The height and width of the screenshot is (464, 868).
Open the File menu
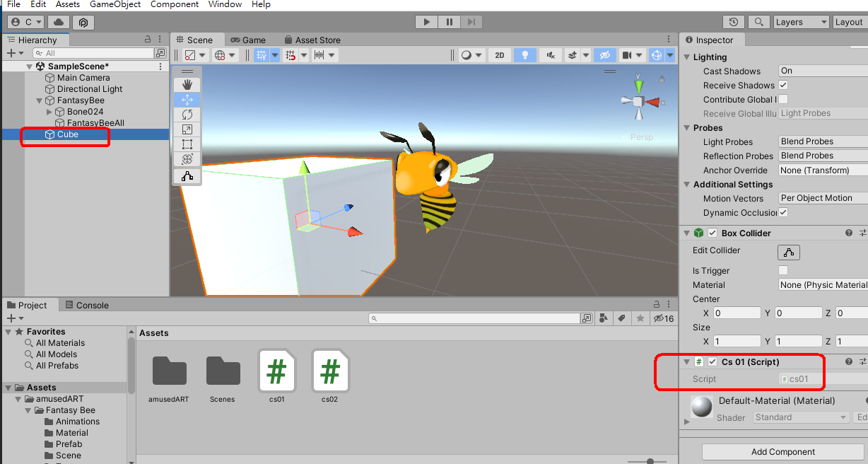(13, 4)
